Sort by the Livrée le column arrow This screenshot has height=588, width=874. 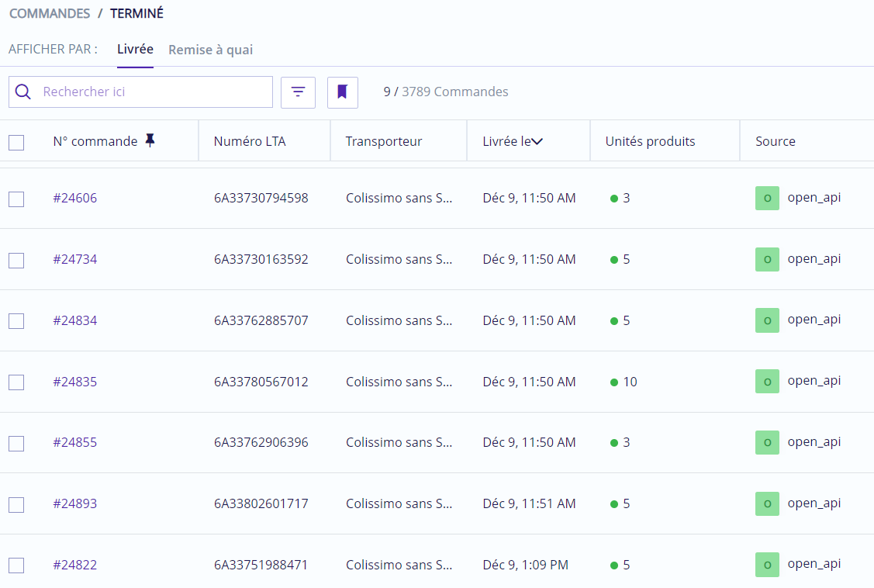pyautogui.click(x=537, y=141)
